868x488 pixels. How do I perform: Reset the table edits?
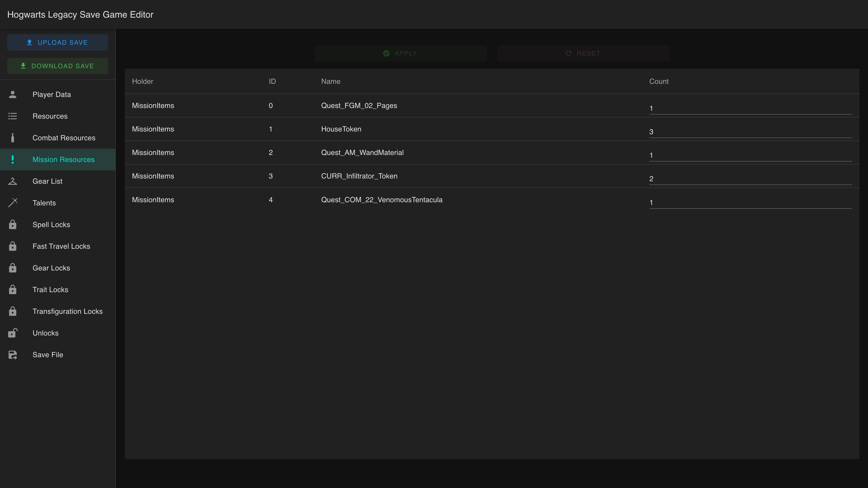click(x=583, y=53)
